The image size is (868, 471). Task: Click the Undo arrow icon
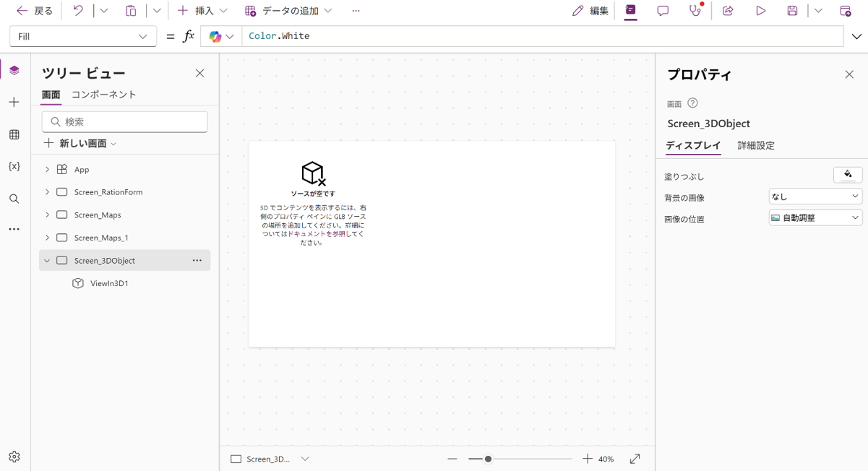(x=78, y=11)
